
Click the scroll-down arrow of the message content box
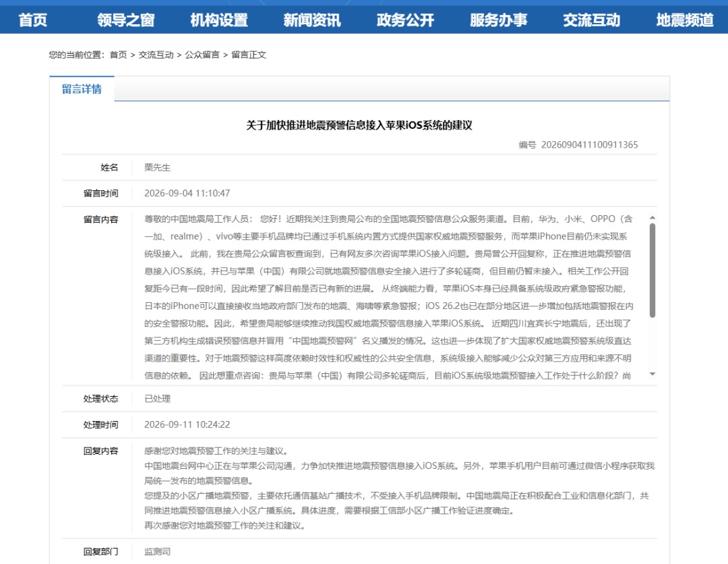tap(653, 374)
